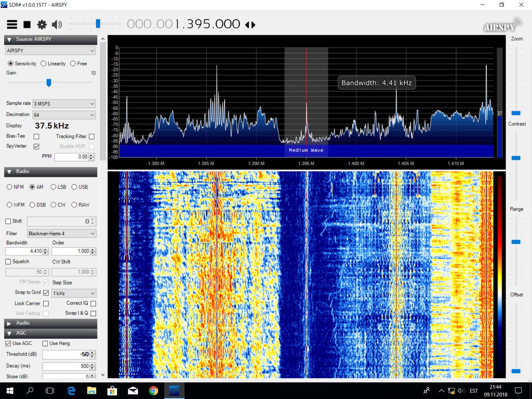Click the Bandwidth 4,410 field

coord(24,251)
